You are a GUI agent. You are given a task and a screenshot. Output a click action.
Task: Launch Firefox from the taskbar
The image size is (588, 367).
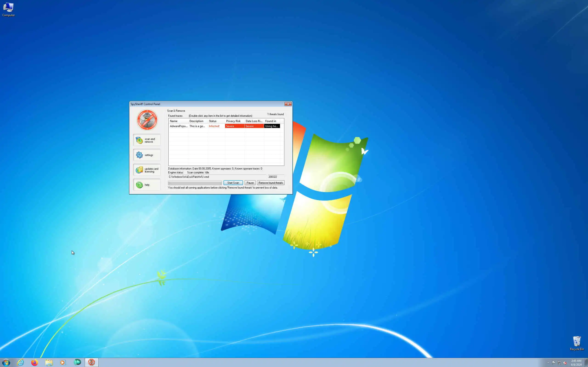pyautogui.click(x=35, y=362)
